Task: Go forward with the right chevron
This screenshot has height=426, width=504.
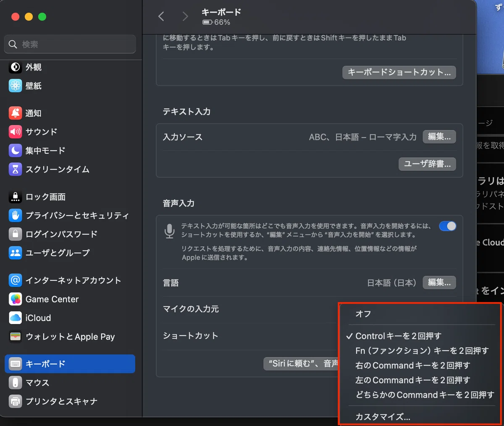Action: 185,16
